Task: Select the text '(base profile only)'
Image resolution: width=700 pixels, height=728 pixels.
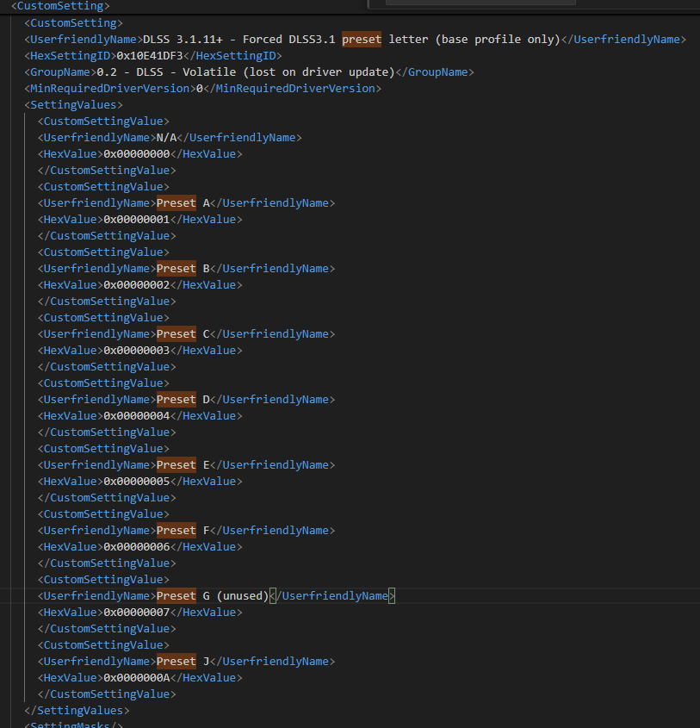Action: coord(498,40)
